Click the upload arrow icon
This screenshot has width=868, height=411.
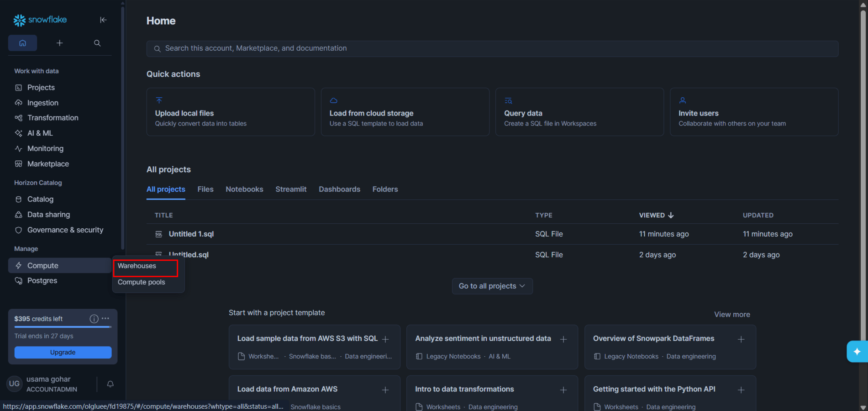pos(159,100)
